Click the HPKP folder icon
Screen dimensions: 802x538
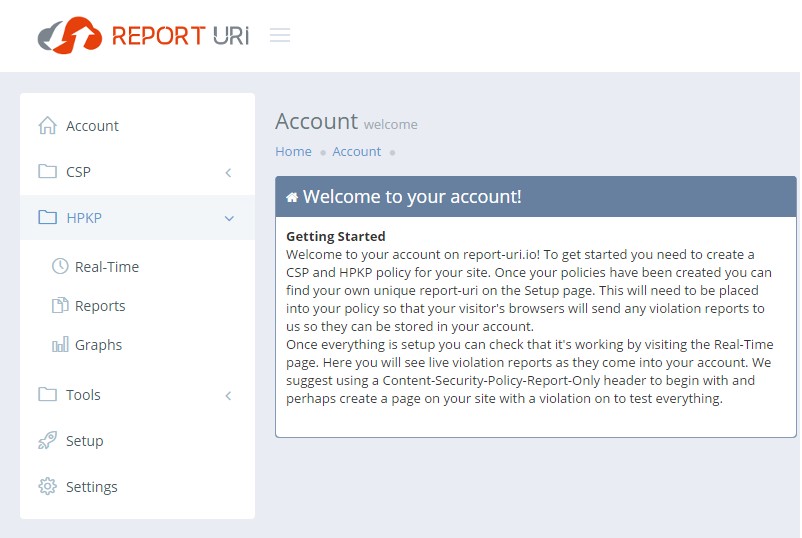click(48, 217)
